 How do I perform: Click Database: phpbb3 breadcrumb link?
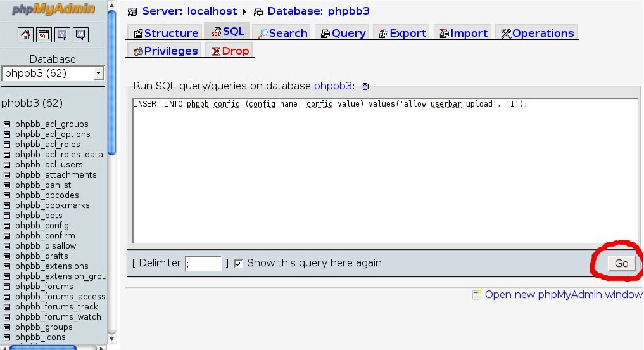tap(319, 11)
